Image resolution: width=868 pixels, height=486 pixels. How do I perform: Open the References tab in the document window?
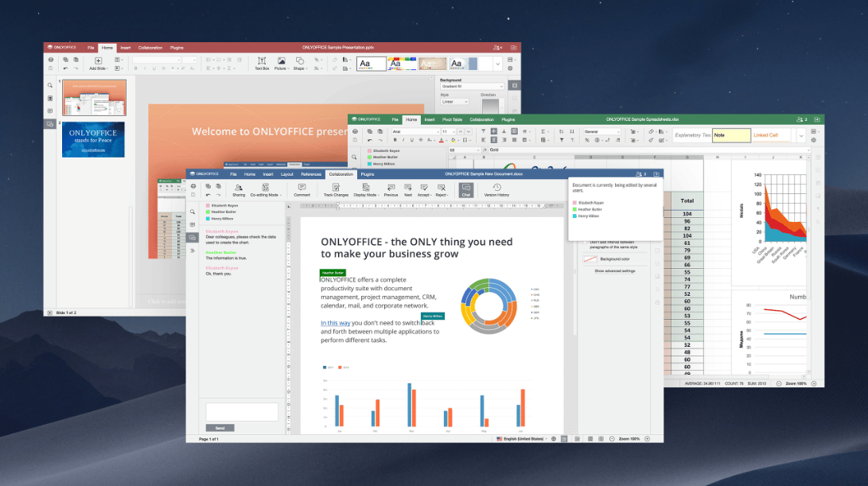click(x=311, y=174)
